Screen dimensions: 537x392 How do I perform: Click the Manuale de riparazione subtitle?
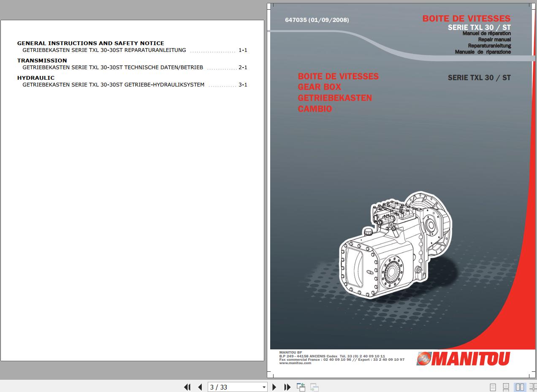[x=483, y=52]
